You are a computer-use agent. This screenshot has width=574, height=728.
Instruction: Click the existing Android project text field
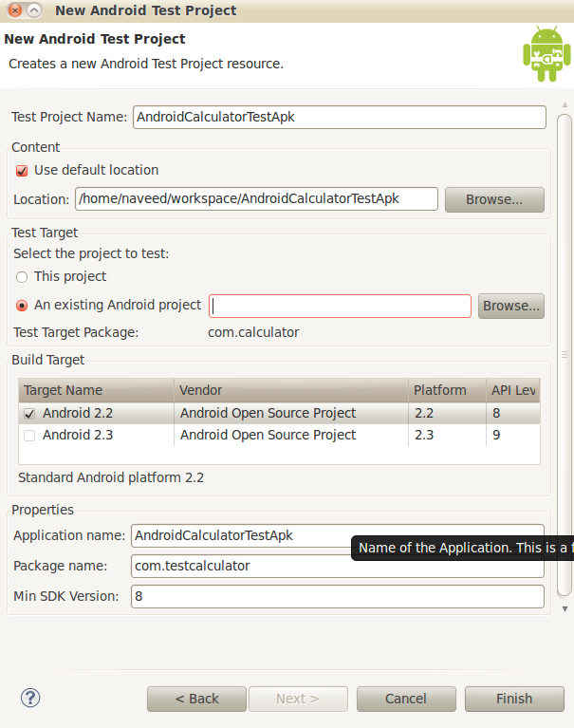click(x=340, y=306)
